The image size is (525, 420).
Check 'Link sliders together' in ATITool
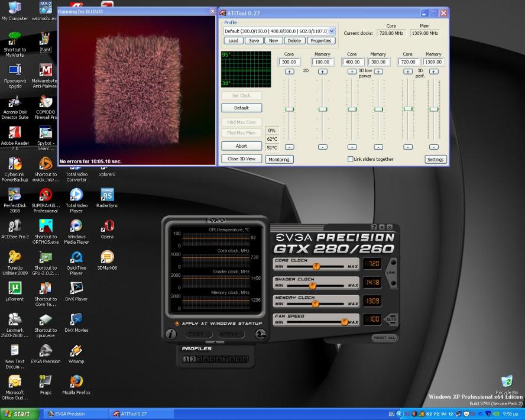(x=350, y=159)
